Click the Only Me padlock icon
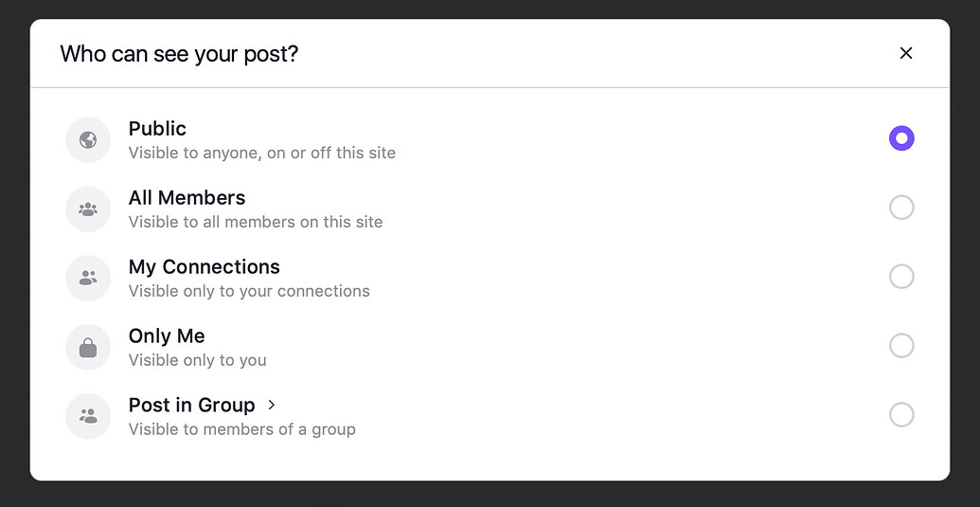Viewport: 980px width, 507px height. (88, 347)
